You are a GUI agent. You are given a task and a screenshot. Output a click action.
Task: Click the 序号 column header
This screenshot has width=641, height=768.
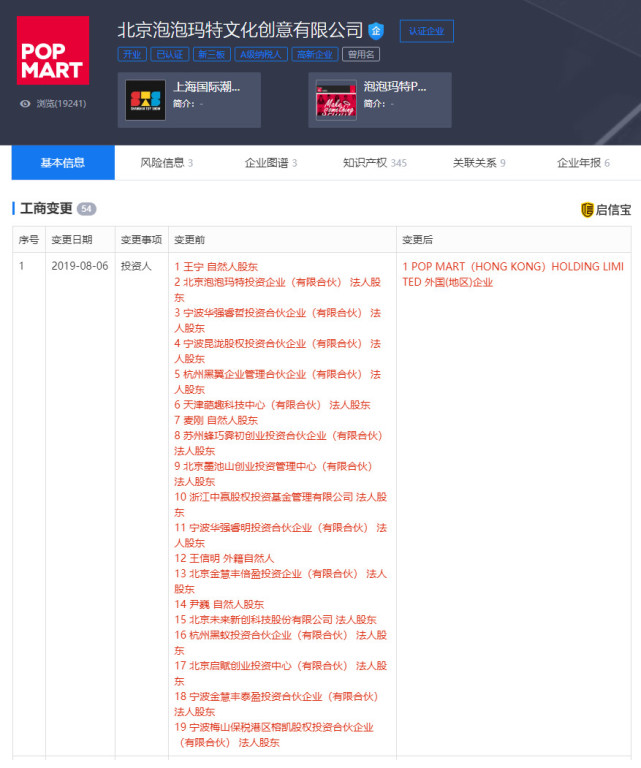28,240
